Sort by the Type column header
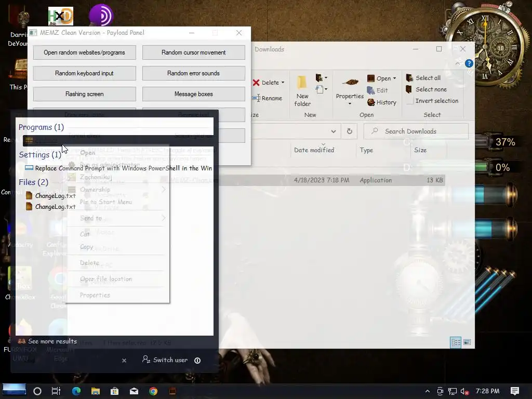The height and width of the screenshot is (399, 532). (x=366, y=150)
